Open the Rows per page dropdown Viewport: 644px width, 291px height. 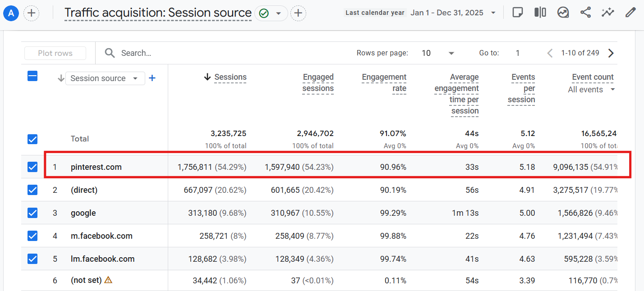[x=437, y=53]
